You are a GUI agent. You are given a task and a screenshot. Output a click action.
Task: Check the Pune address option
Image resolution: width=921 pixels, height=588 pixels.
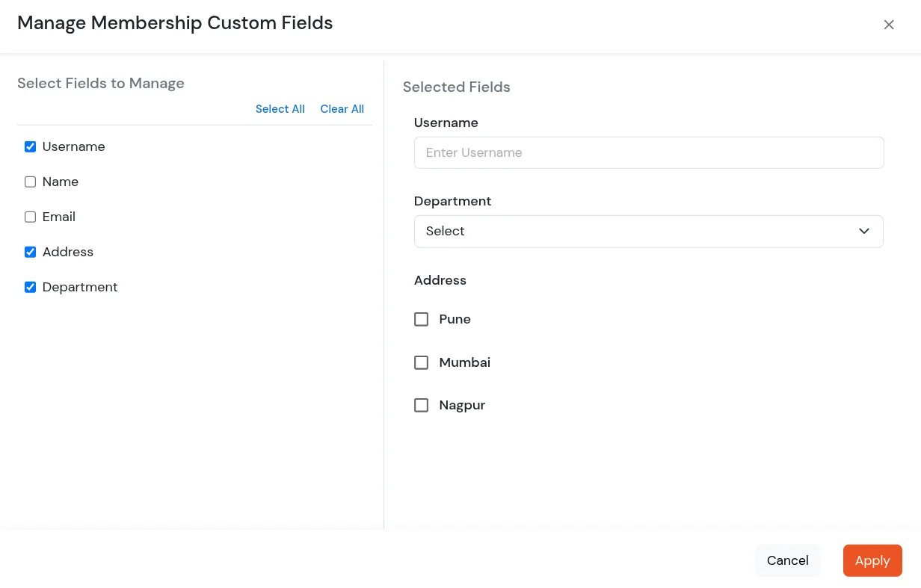point(421,319)
